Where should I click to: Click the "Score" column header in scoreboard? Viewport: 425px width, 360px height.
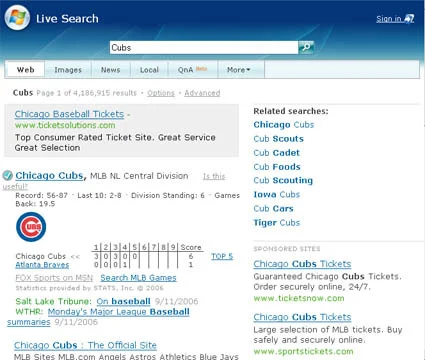coord(191,247)
